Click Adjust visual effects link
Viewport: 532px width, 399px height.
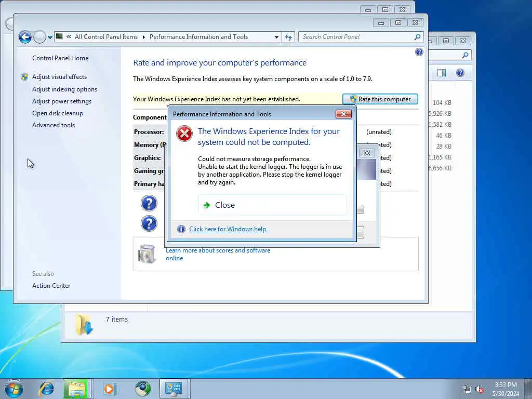pos(59,77)
